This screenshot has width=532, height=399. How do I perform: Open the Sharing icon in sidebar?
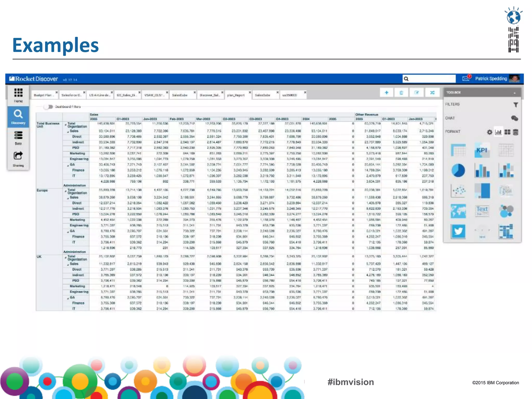coord(18,156)
